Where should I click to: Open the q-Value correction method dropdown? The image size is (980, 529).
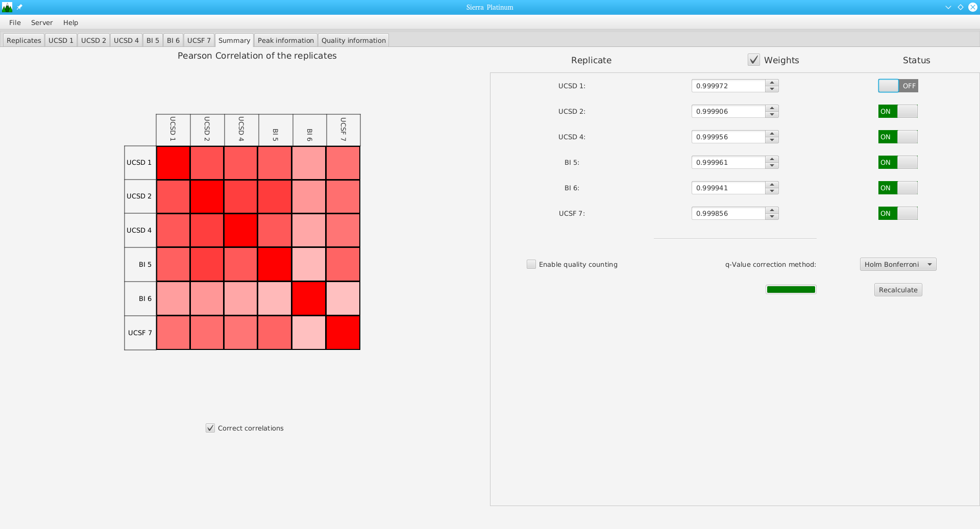[898, 264]
